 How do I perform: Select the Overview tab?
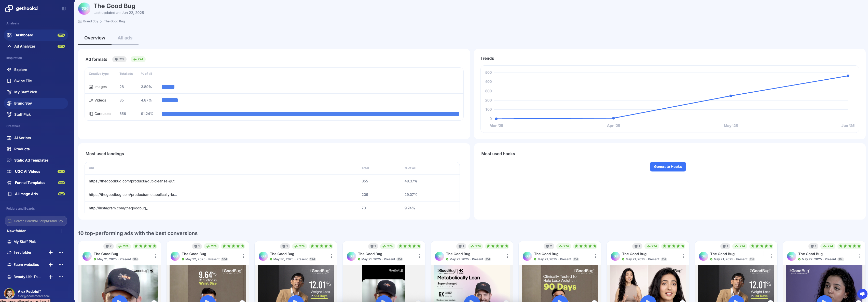[95, 38]
